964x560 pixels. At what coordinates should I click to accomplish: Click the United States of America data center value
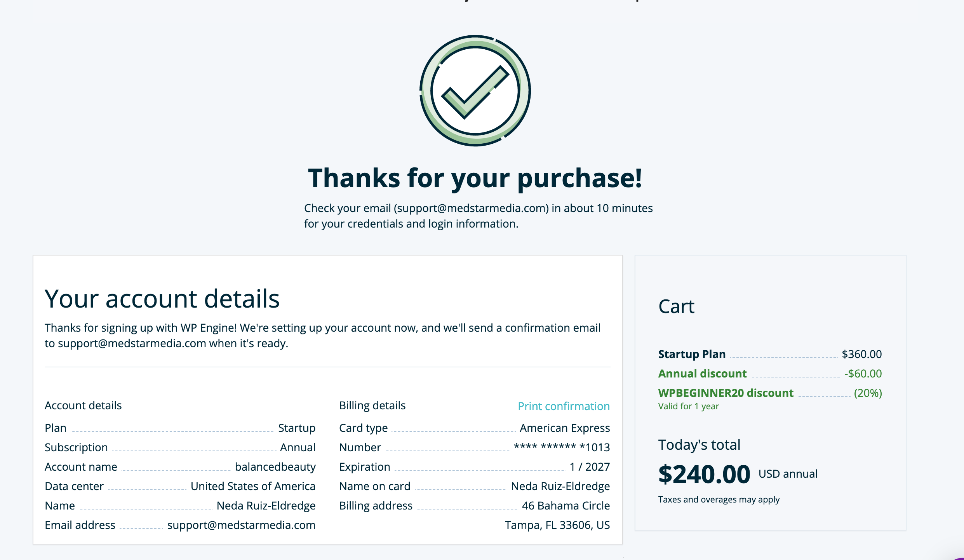click(253, 486)
